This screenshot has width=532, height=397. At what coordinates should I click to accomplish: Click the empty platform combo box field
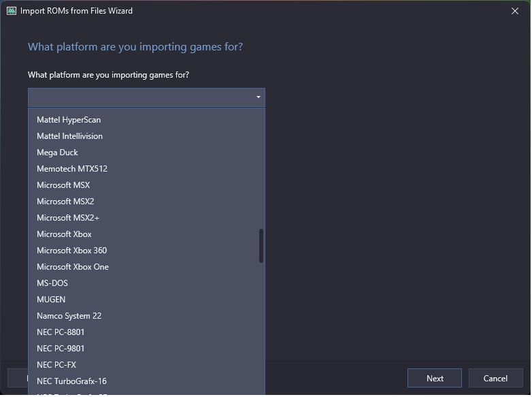146,97
